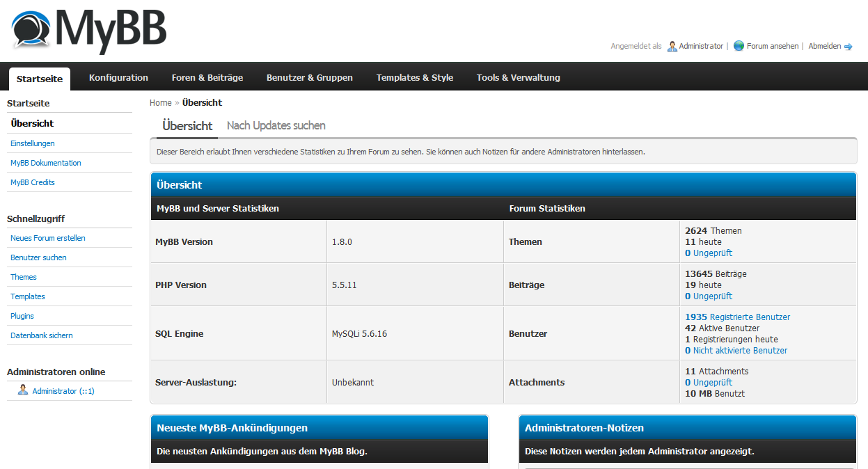Click 1935 Registrierte Benutzer link

[x=738, y=317]
